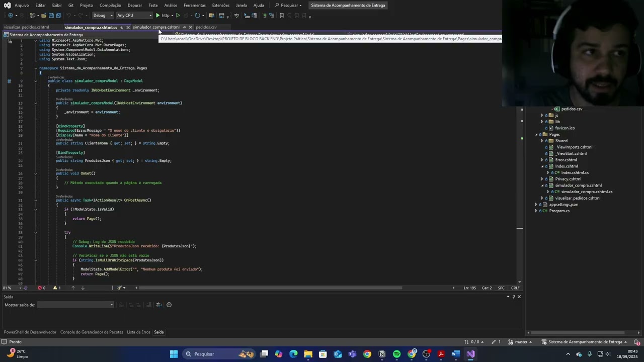Open the zoom level 81% dropdown
Image resolution: width=644 pixels, height=362 pixels.
[13, 288]
